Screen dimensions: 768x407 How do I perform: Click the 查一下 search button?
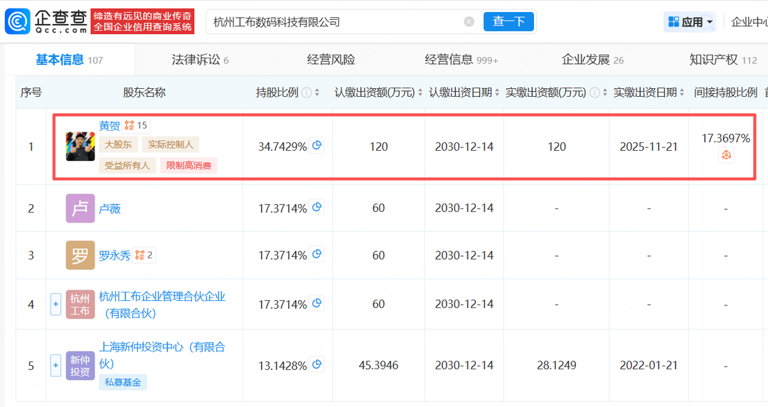(x=508, y=22)
